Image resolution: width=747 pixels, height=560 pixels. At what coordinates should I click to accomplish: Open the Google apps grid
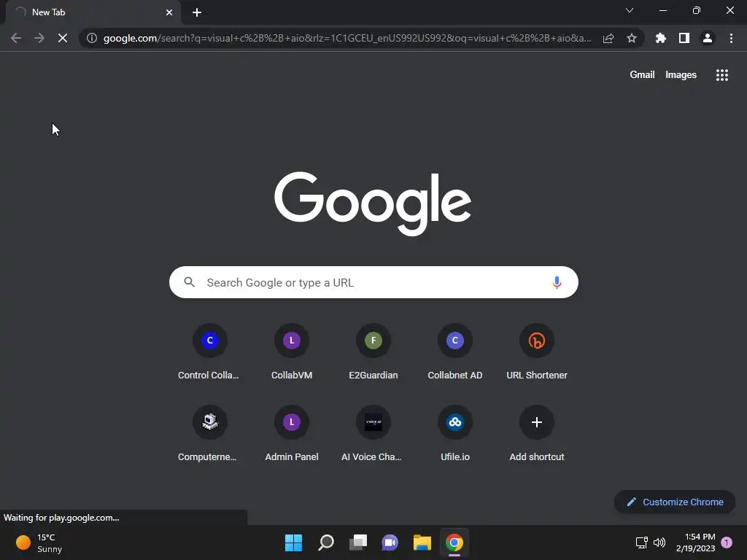click(x=722, y=75)
